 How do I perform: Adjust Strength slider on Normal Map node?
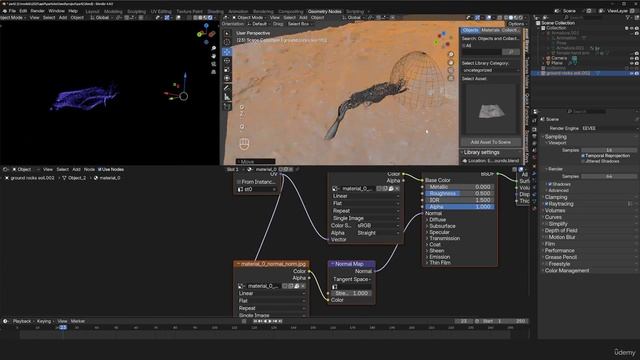click(351, 293)
